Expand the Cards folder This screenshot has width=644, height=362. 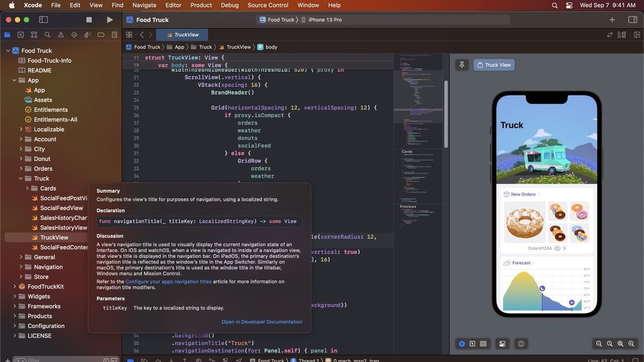(x=27, y=188)
